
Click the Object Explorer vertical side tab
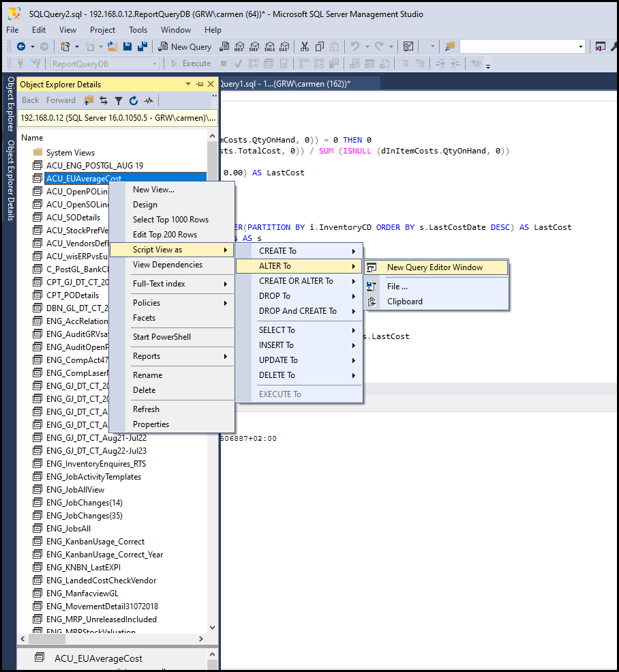(10, 104)
